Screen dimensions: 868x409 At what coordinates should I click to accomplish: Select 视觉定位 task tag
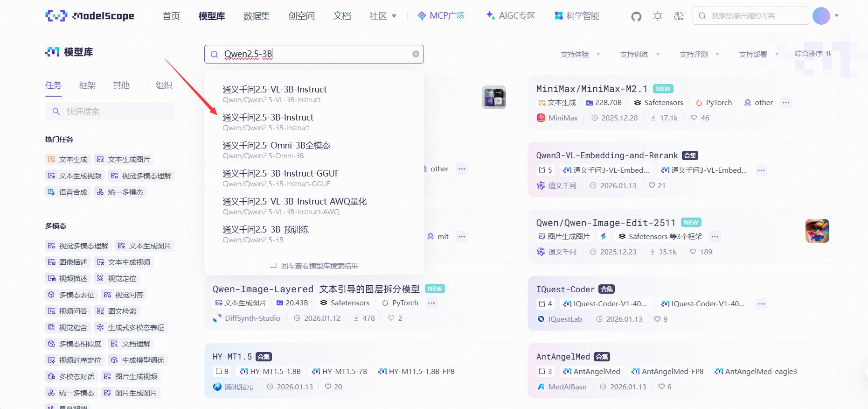(117, 278)
